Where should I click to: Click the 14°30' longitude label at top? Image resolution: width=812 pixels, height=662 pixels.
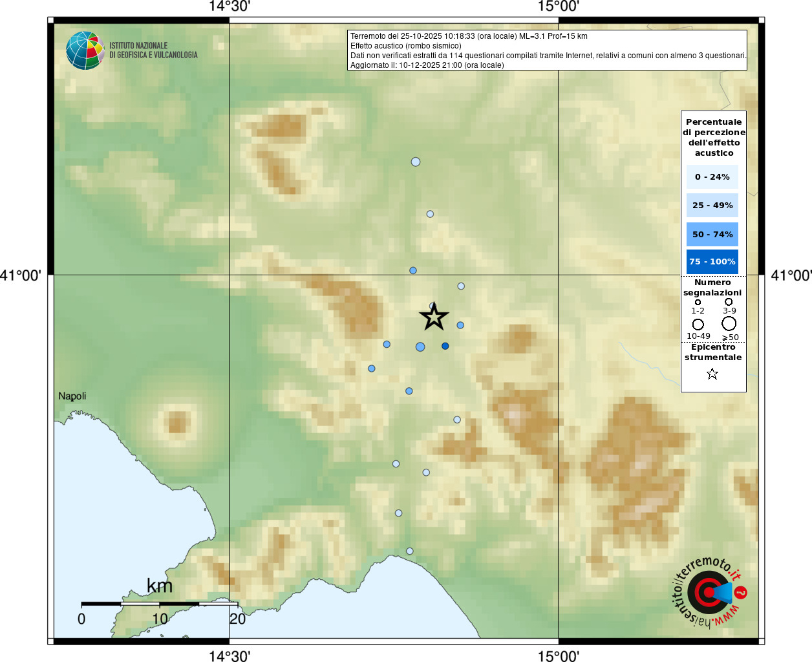click(x=230, y=6)
